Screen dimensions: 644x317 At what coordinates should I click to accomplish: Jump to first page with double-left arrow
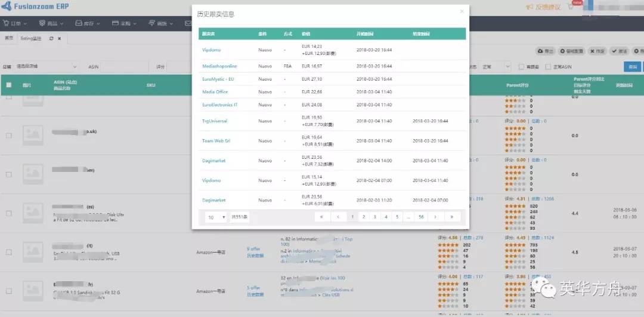point(321,217)
